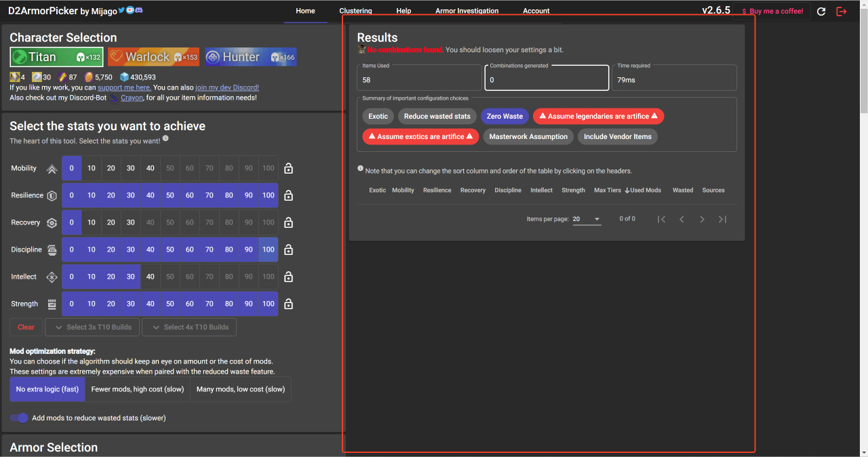868x457 pixels.
Task: Select the Warlock character
Action: (x=154, y=57)
